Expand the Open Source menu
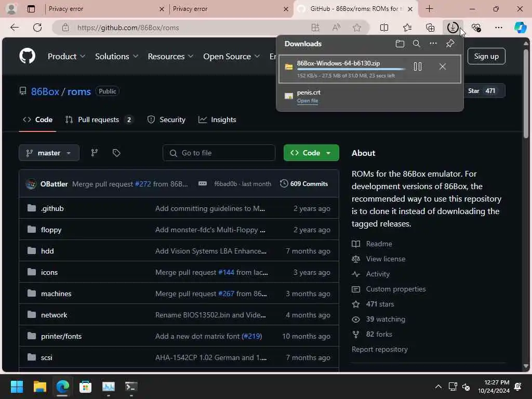This screenshot has width=532, height=399. [x=231, y=56]
